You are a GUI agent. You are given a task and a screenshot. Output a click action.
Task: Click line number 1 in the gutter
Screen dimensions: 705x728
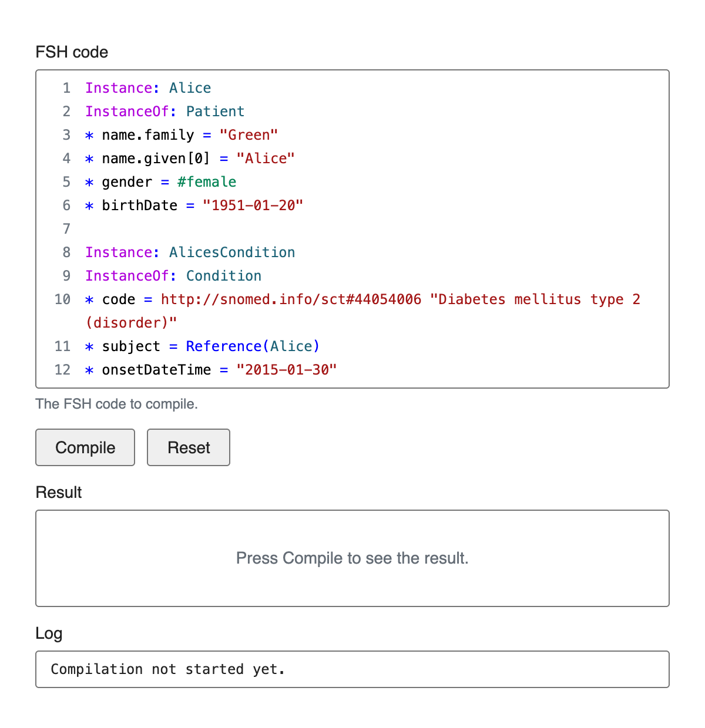[x=66, y=88]
